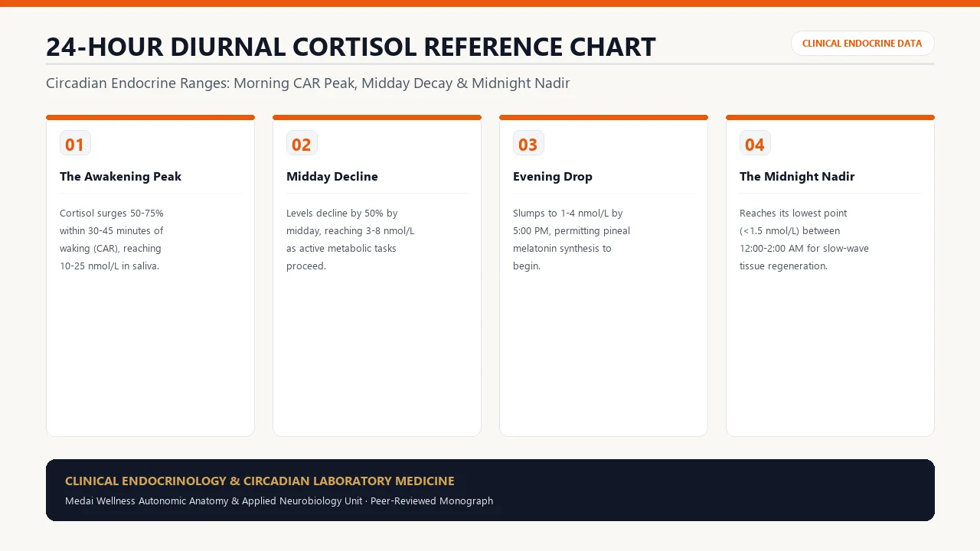Screen dimensions: 980x551
Task: Select the 24-Hour Diurnal Cortisol Reference Chart title
Action: click(x=351, y=47)
